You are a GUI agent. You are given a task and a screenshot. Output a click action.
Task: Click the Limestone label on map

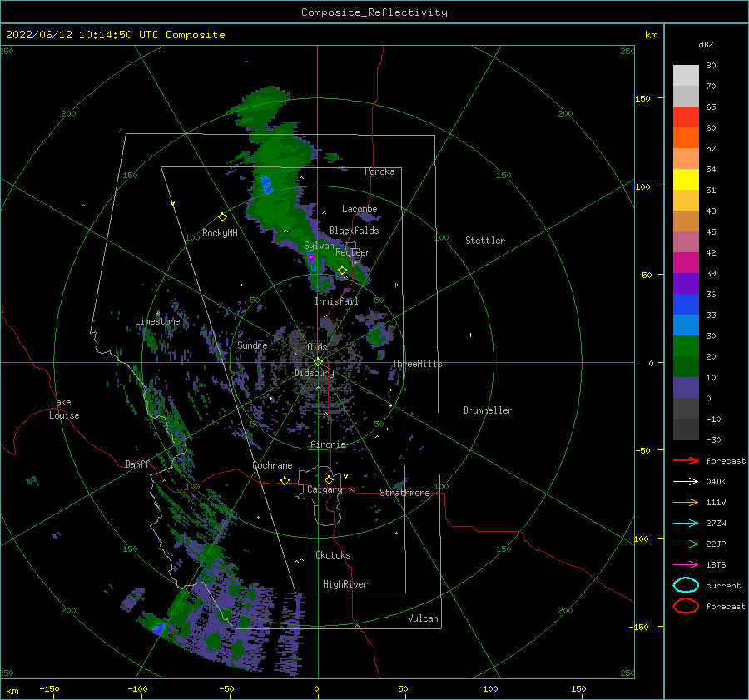pos(157,321)
